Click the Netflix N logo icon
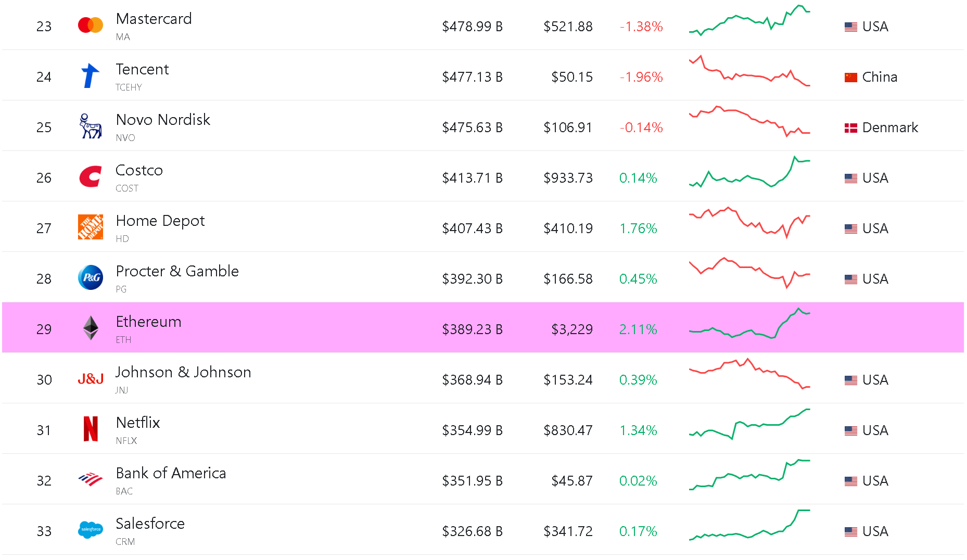 91,429
